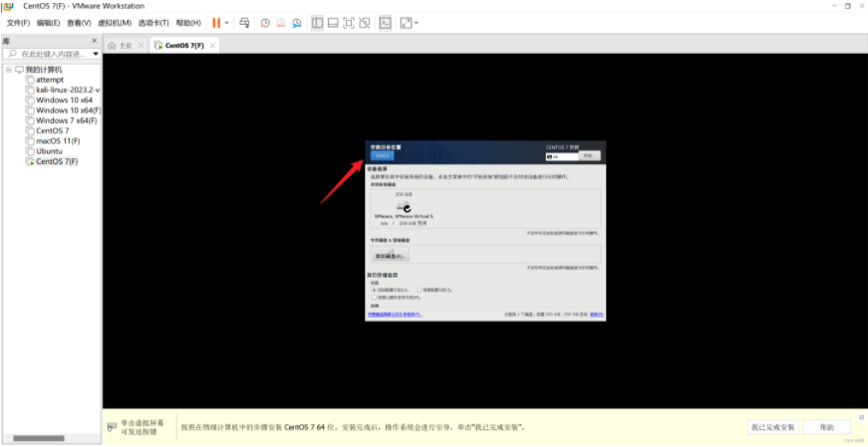868x447 pixels.
Task: Switch to Unity mode icon
Action: (x=364, y=23)
